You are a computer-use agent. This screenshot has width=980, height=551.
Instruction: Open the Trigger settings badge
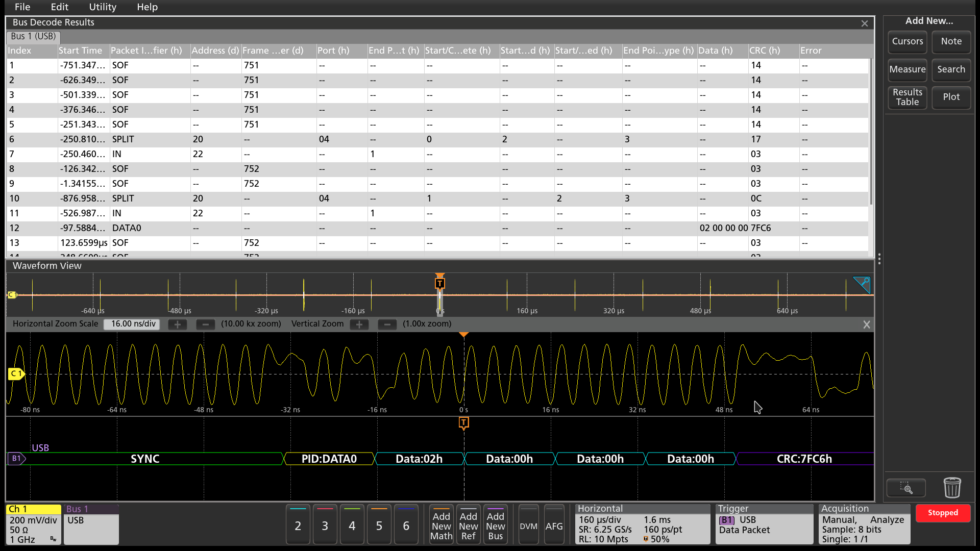coord(764,524)
